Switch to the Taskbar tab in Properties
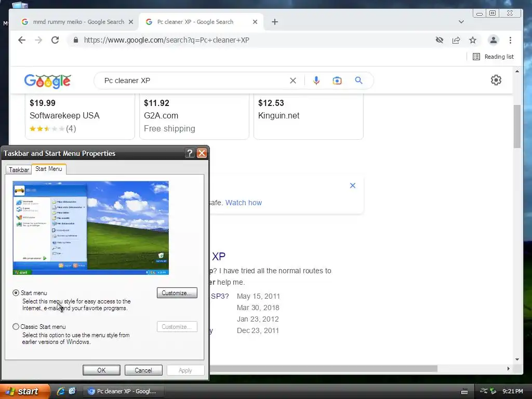The height and width of the screenshot is (399, 532). tap(19, 170)
